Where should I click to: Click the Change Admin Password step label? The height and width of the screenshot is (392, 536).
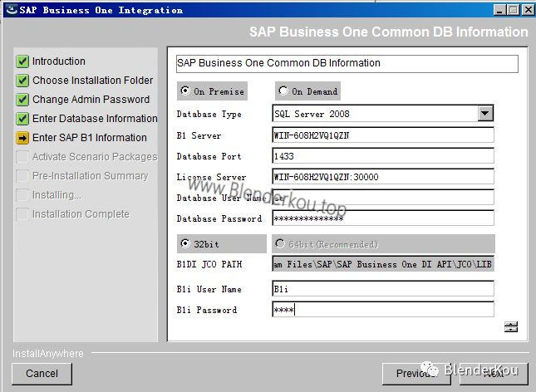pyautogui.click(x=91, y=100)
